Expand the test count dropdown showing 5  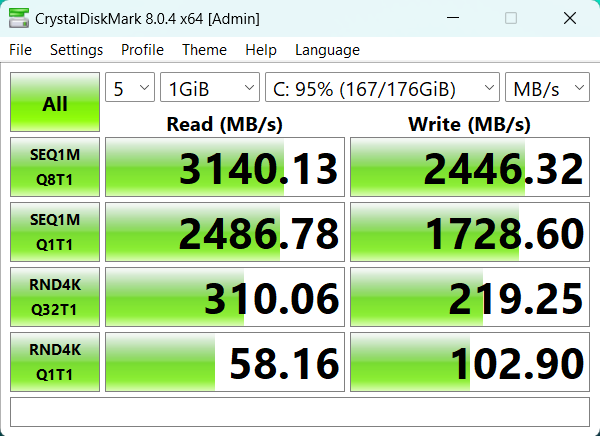pyautogui.click(x=130, y=87)
